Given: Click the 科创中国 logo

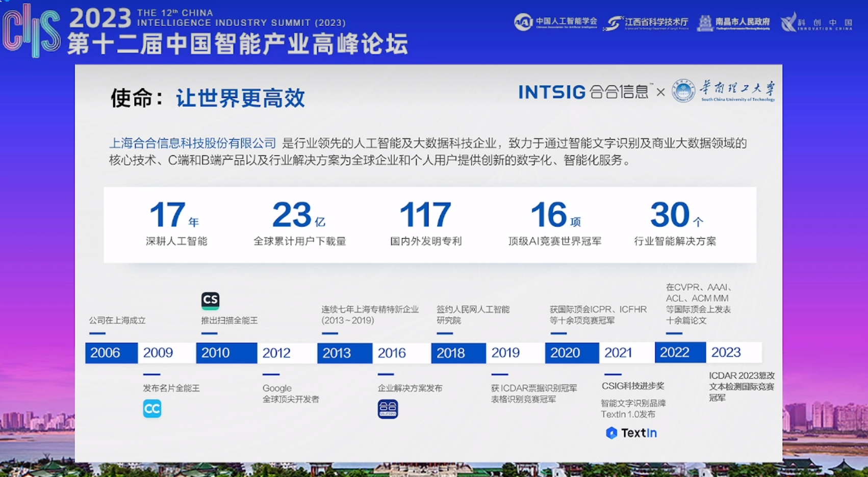Looking at the screenshot, I should click(816, 22).
